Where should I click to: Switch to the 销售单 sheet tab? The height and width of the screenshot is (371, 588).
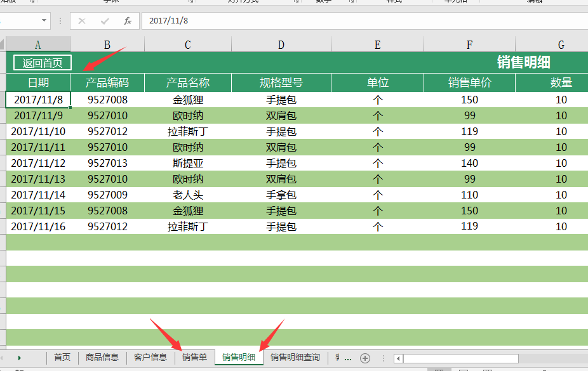coord(195,358)
